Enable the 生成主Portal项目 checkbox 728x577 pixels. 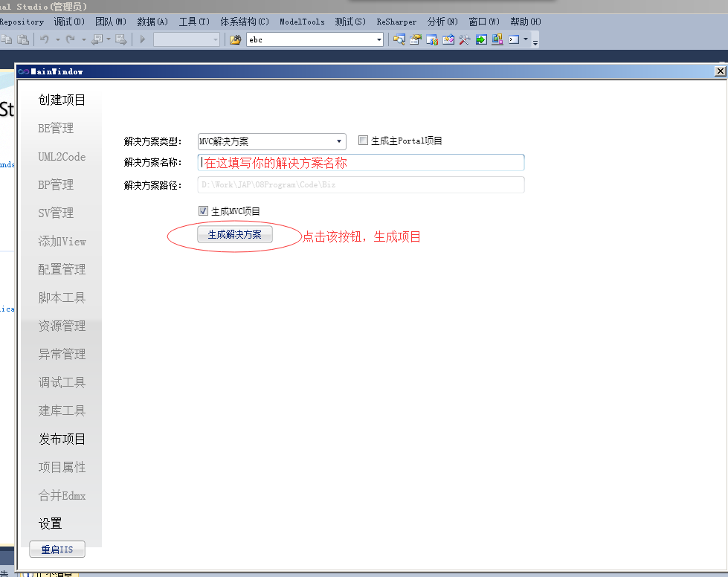click(x=364, y=141)
